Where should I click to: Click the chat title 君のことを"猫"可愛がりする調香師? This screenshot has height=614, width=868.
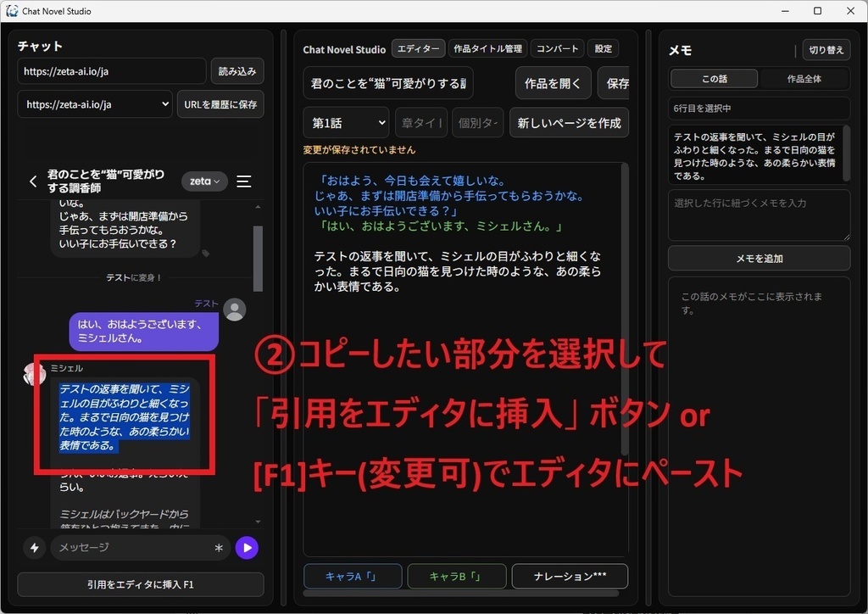point(106,181)
